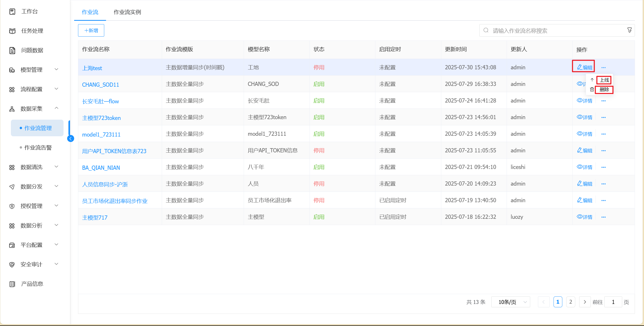Select 上线 in the popup menu
This screenshot has width=644, height=326.
coord(604,80)
